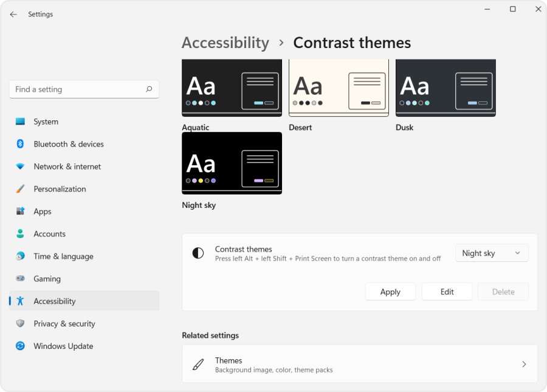Open System settings from the sidebar
The width and height of the screenshot is (547, 392).
(20, 122)
